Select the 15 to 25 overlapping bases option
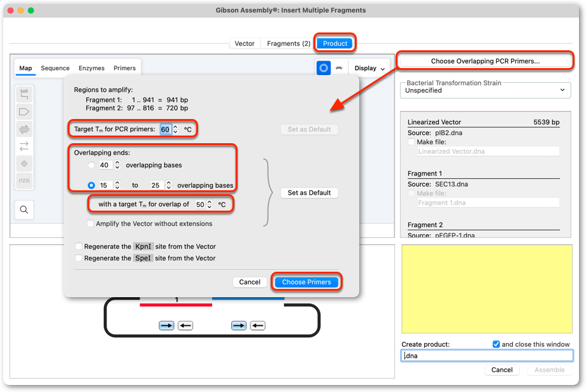Image resolution: width=586 pixels, height=392 pixels. 91,185
